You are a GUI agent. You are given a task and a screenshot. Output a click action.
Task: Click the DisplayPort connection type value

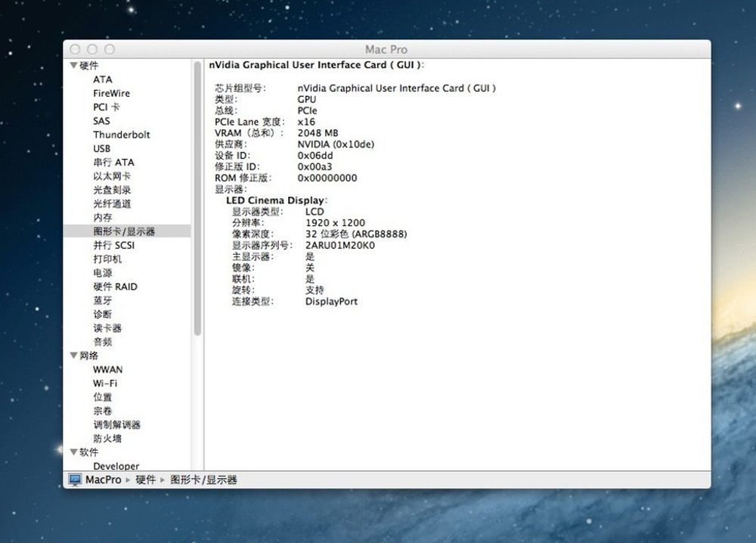[x=331, y=302]
